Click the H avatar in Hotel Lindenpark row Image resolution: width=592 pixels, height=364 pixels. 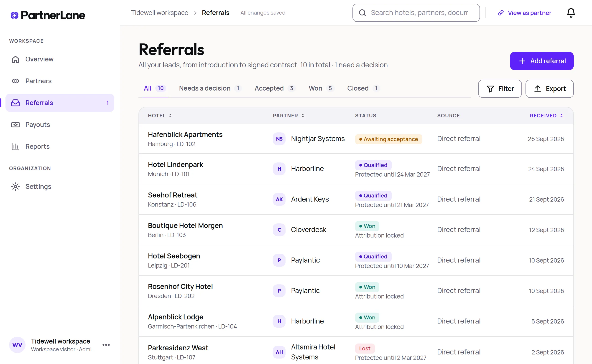click(279, 169)
